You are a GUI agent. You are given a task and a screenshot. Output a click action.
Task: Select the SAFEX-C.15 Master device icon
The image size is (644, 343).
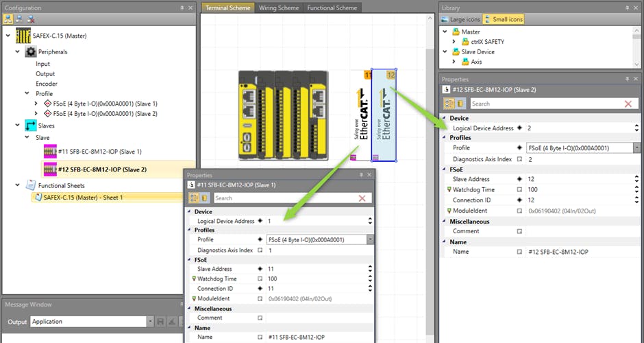(24, 36)
